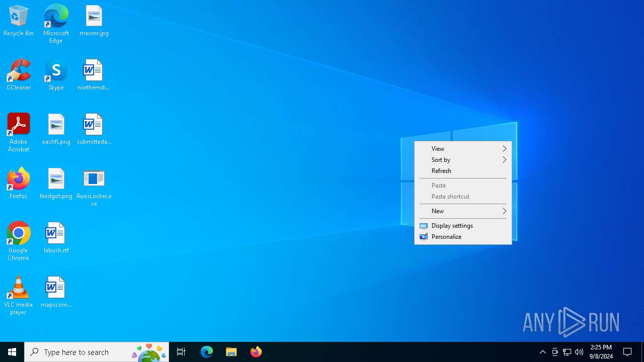Click the Show desktop sliver button
The width and height of the screenshot is (644, 362).
(642, 352)
